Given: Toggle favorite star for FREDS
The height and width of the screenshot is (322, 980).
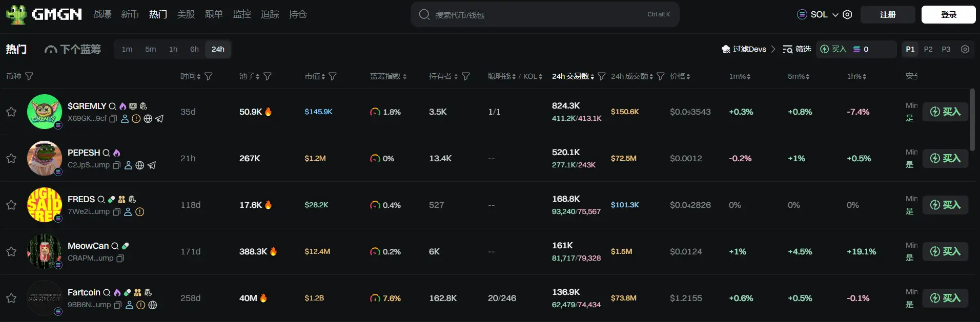Looking at the screenshot, I should (11, 205).
